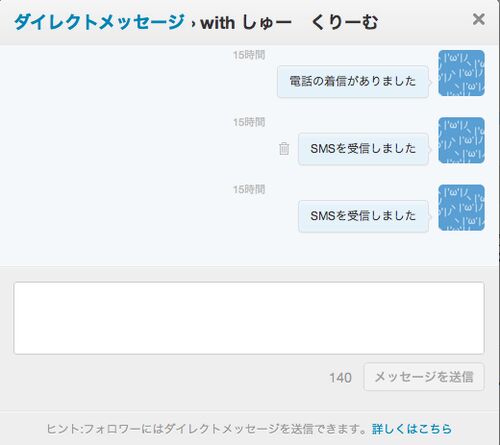Click 15時間 timestamp above the SMS with trash icon

pos(249,122)
